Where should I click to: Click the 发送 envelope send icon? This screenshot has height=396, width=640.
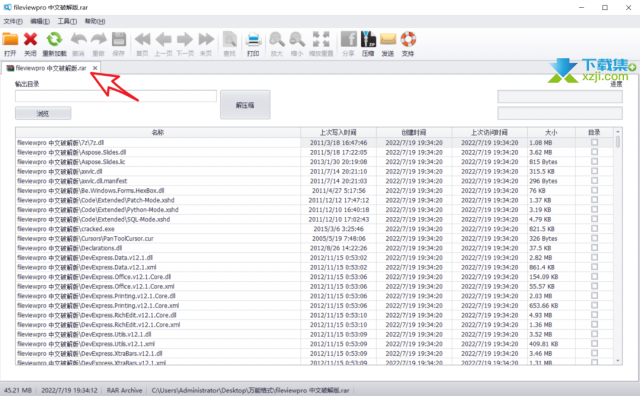(x=388, y=40)
